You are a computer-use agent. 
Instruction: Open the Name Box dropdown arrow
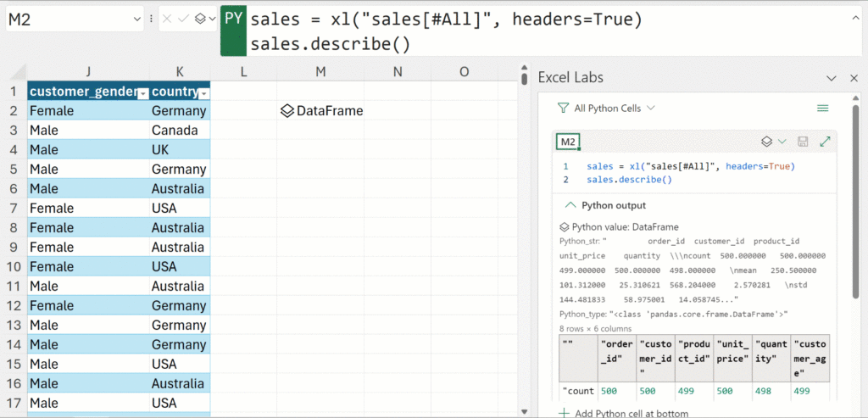coord(136,19)
